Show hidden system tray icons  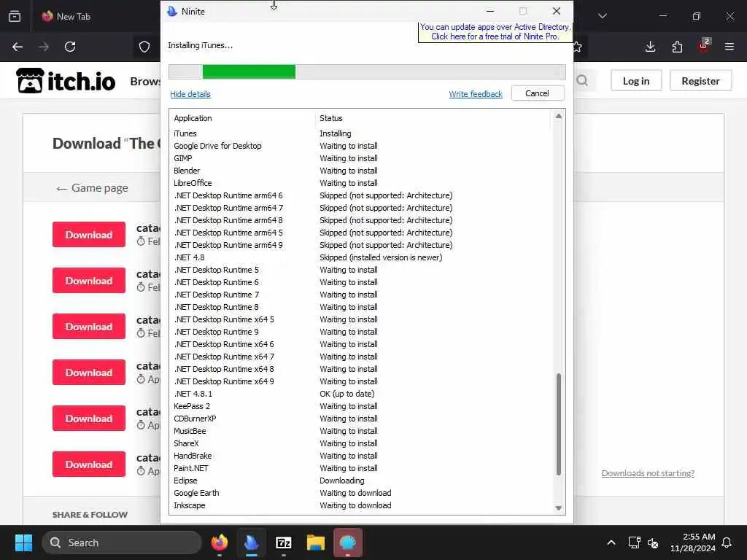tap(611, 542)
